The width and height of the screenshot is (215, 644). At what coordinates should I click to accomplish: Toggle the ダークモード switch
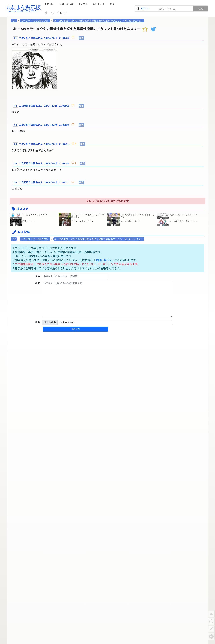(x=48, y=13)
